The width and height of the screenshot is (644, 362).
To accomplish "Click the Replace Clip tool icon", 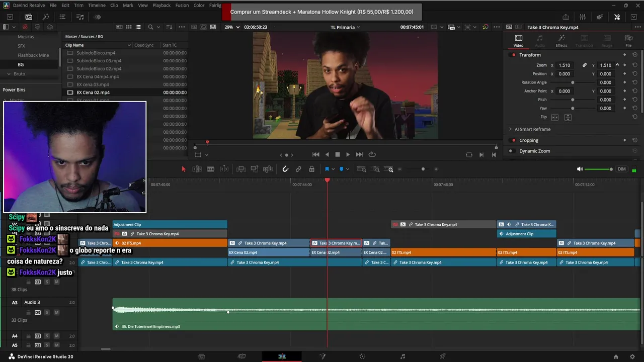I will pos(268,169).
